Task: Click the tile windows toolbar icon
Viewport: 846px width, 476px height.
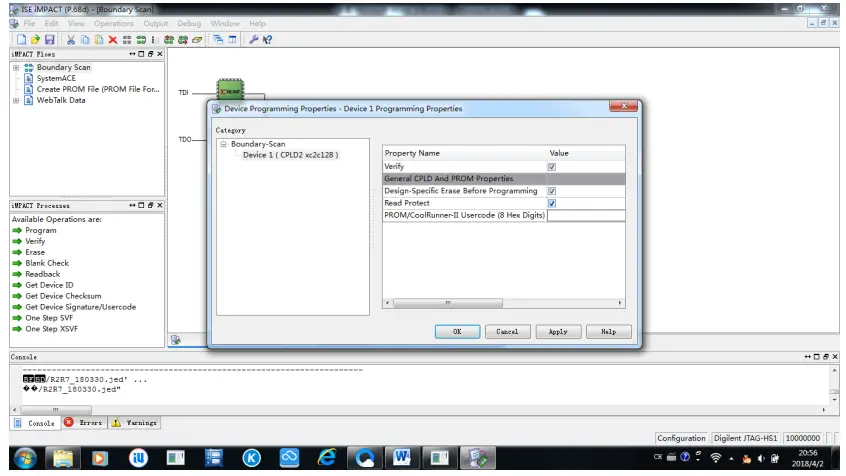Action: click(232, 39)
